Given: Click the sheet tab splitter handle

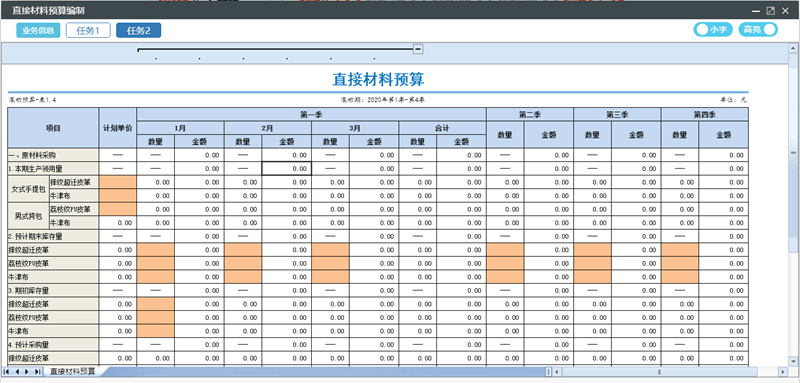Looking at the screenshot, I should click(548, 372).
